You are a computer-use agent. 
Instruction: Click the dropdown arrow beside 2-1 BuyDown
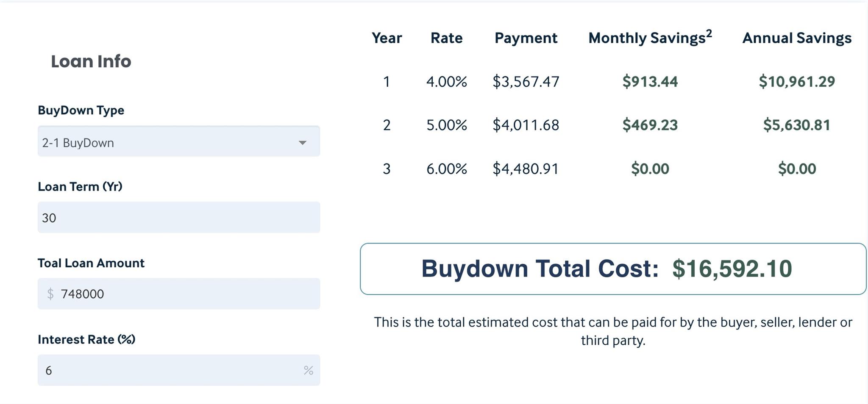[x=302, y=143]
